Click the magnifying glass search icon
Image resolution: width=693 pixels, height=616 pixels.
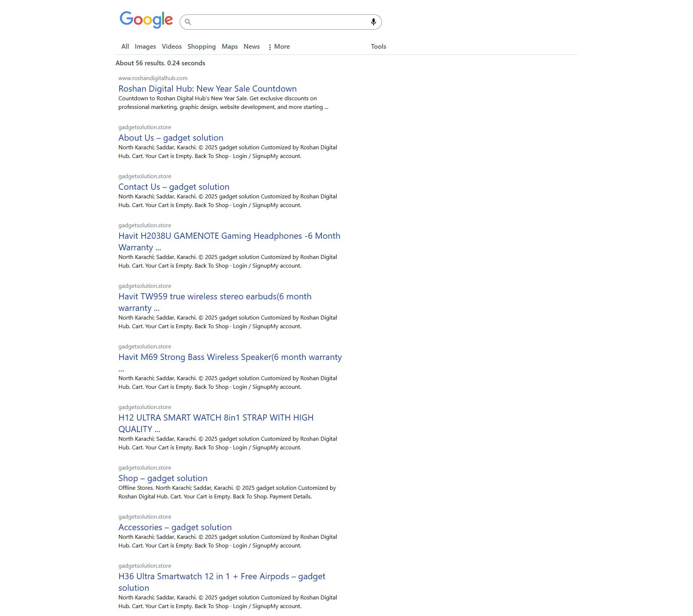tap(188, 22)
